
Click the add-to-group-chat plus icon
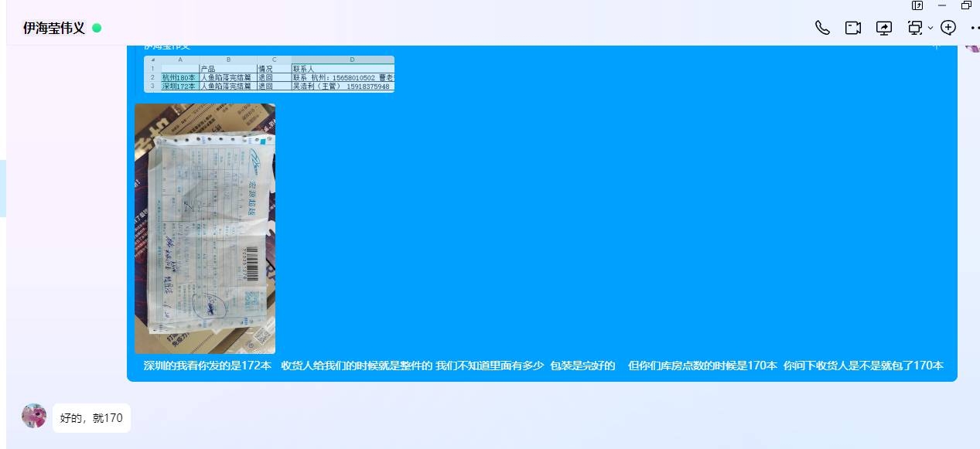coord(948,28)
